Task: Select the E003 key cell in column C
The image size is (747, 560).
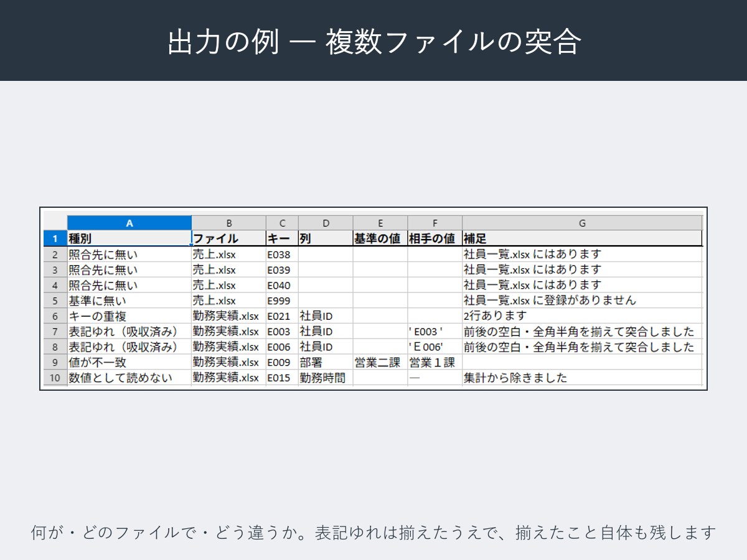Action: (x=283, y=332)
